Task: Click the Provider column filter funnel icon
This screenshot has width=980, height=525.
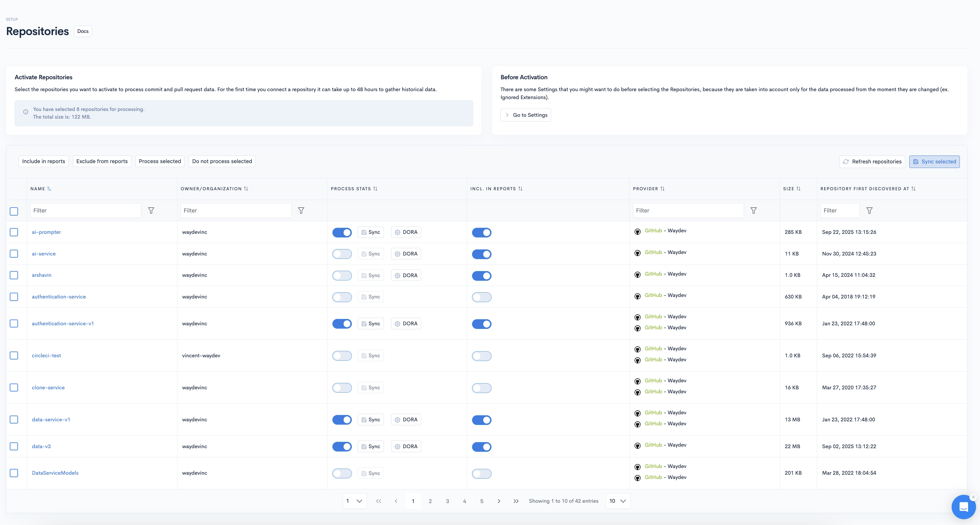Action: point(753,210)
